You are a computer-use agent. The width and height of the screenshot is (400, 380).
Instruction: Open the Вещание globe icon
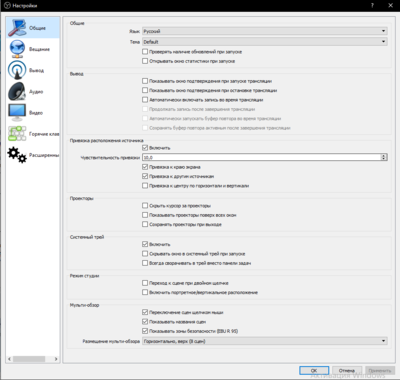point(17,49)
